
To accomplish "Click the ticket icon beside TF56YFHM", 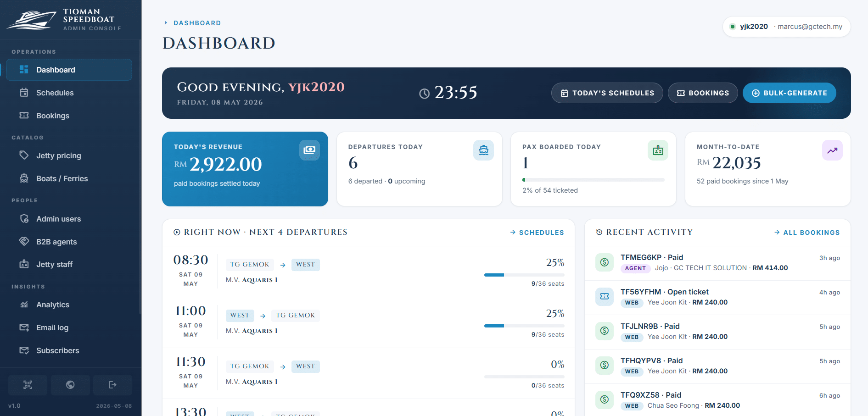I will 605,296.
